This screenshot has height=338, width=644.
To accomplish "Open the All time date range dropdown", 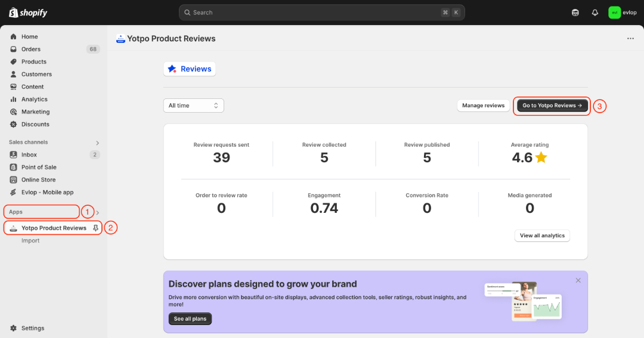I will [x=193, y=106].
